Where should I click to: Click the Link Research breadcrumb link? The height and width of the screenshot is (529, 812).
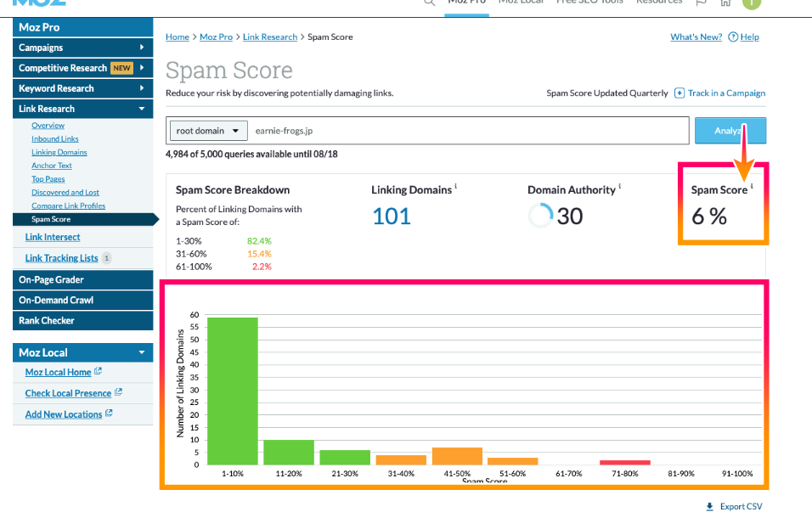tap(270, 37)
